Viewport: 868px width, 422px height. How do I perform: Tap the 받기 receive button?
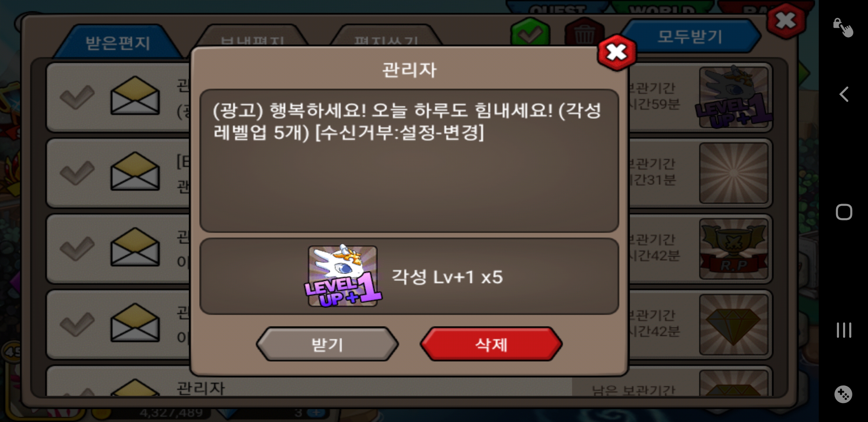(x=327, y=344)
